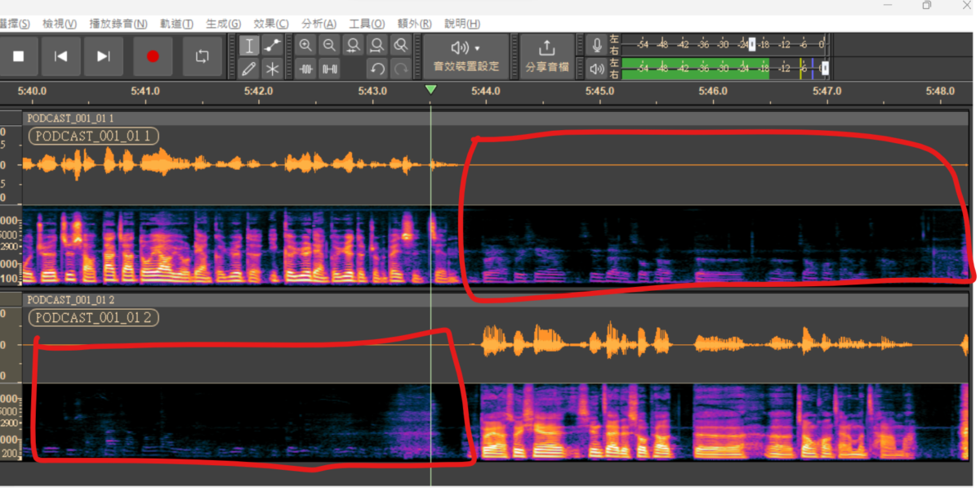Select the Envelope tool
The width and height of the screenshot is (980, 488).
[273, 45]
